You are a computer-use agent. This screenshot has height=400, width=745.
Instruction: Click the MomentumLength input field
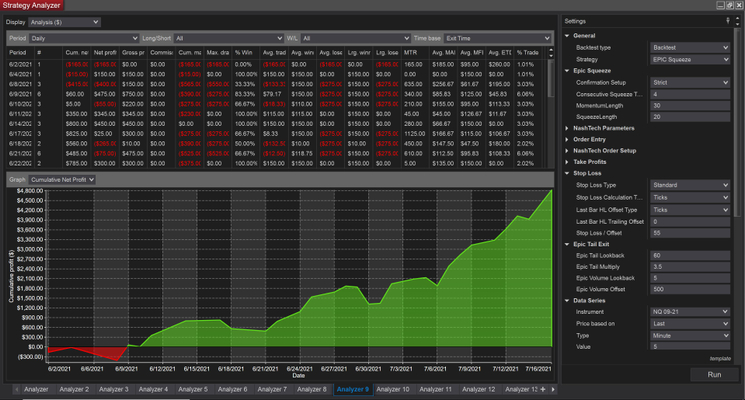pyautogui.click(x=690, y=105)
